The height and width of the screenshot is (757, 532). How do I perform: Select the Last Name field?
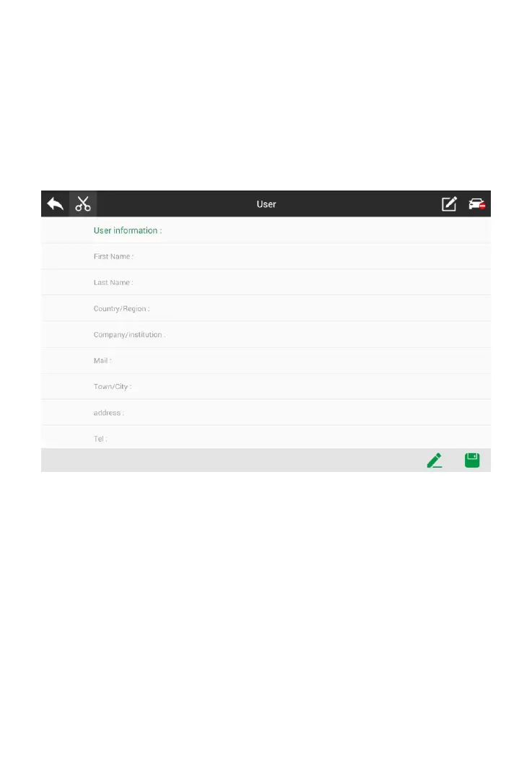[266, 282]
